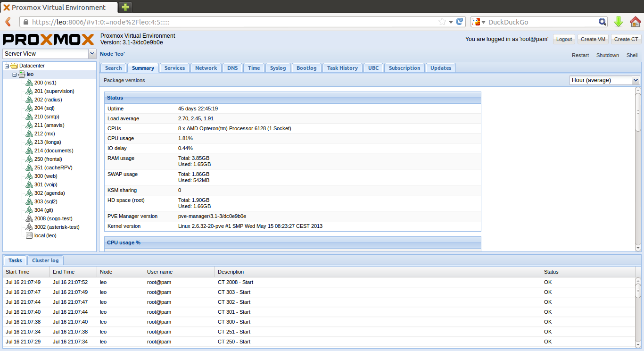Viewport: 644px width, 351px height.
Task: Click container icon for 202 (radius)
Action: click(29, 100)
